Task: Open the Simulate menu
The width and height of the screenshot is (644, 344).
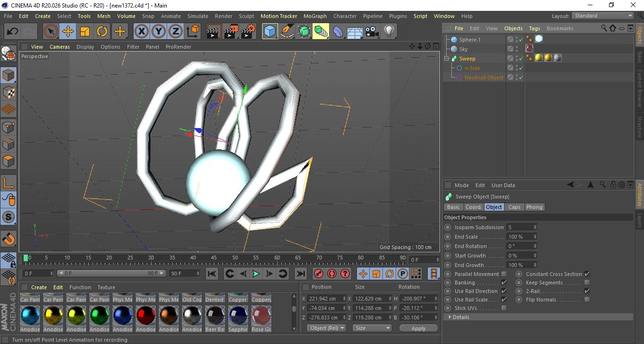Action: (x=197, y=16)
